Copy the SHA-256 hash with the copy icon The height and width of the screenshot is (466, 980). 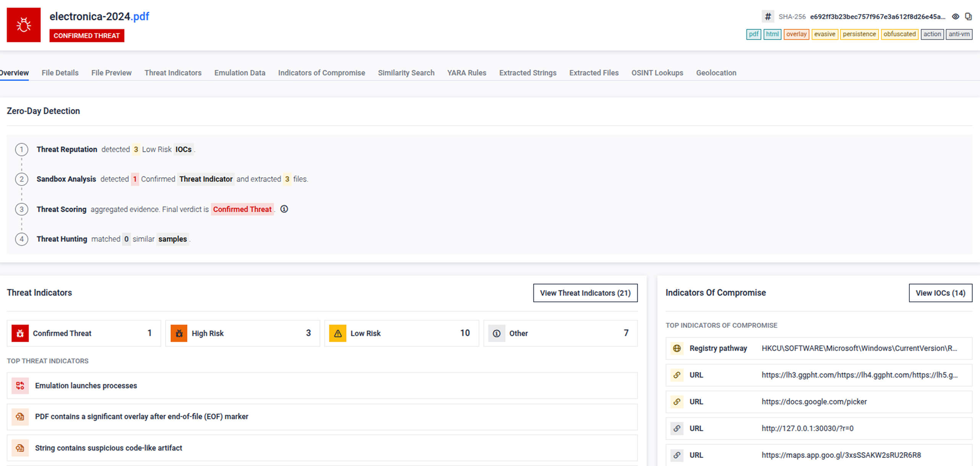coord(968,16)
